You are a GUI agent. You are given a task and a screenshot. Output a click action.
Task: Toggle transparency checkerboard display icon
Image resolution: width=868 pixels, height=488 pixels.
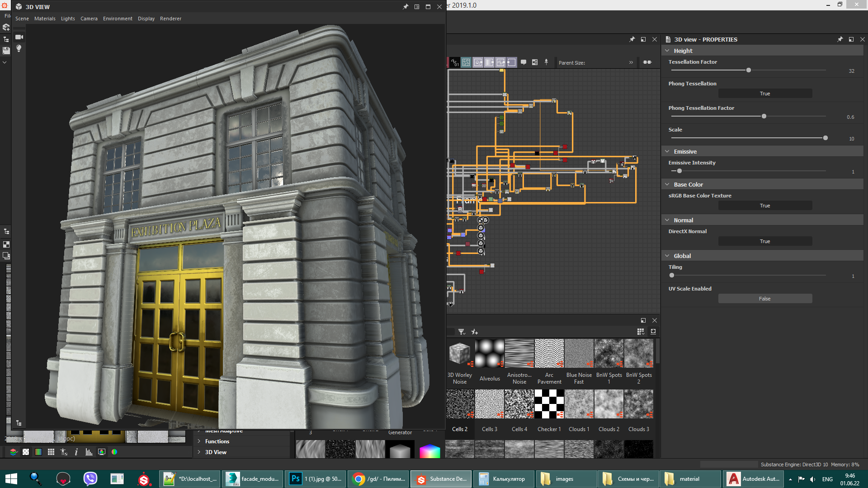point(26,452)
